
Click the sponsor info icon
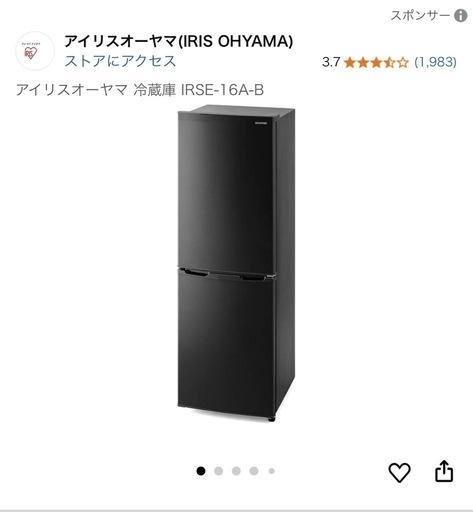(461, 16)
